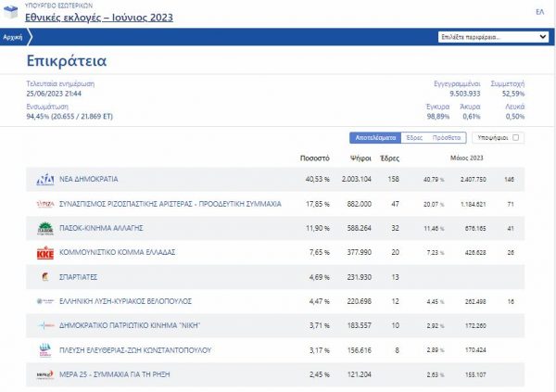Open ΣΥΝΑΣΠΙΣΜΟΣ ΡΙΖΟΣΠΑΣΤΙΚΗΣ ΑΡΙΣΤΕΡΑΣ party name
This screenshot has width=556, height=392.
pos(171,204)
